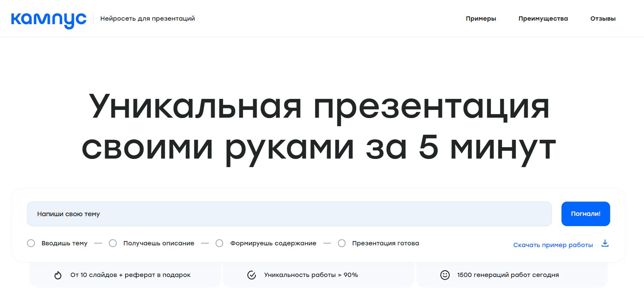The height and width of the screenshot is (299, 644).
Task: Follow the Скачать пример работы link
Action: tap(553, 245)
